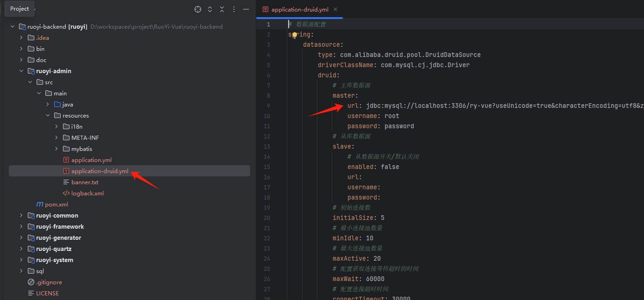Click the ignore icon beside .gitignore
The width and height of the screenshot is (644, 300).
[31, 282]
